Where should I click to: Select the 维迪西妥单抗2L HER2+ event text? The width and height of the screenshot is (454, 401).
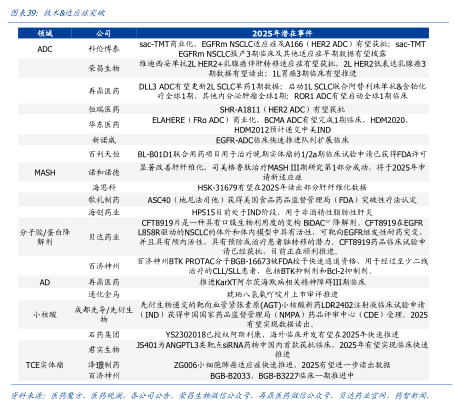(282, 68)
